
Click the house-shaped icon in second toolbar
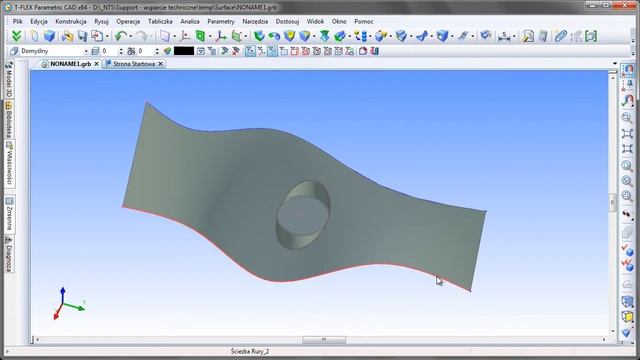(362, 51)
